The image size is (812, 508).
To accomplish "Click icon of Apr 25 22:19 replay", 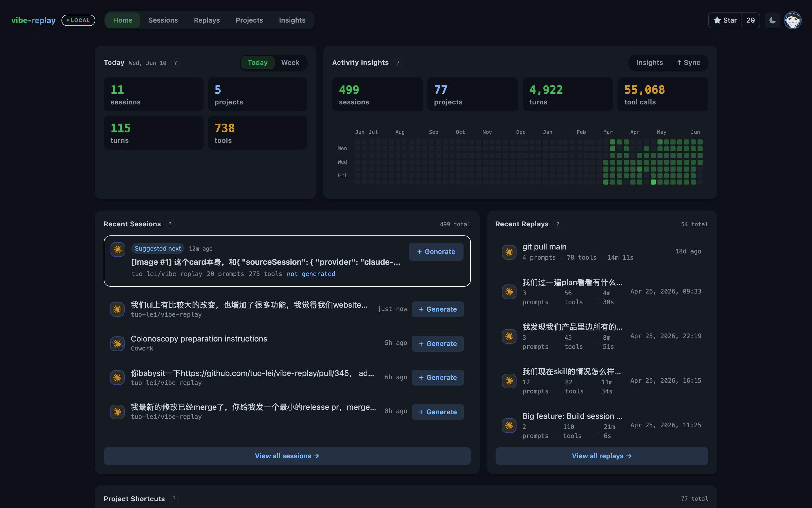I will pos(509,336).
